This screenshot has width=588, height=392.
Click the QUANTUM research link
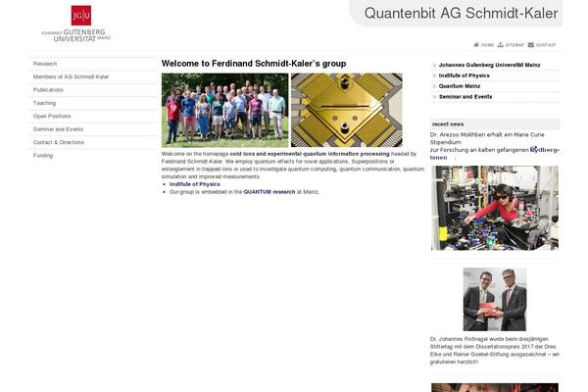pyautogui.click(x=269, y=192)
